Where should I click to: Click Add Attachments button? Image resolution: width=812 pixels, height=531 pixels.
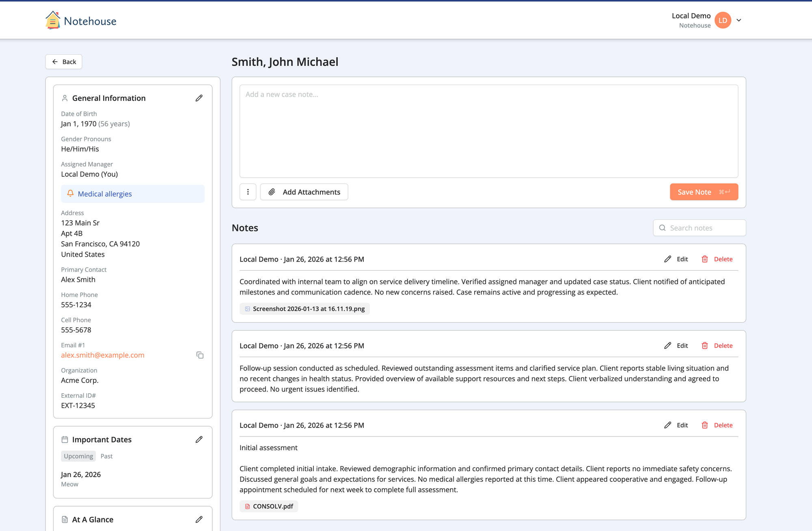coord(304,192)
